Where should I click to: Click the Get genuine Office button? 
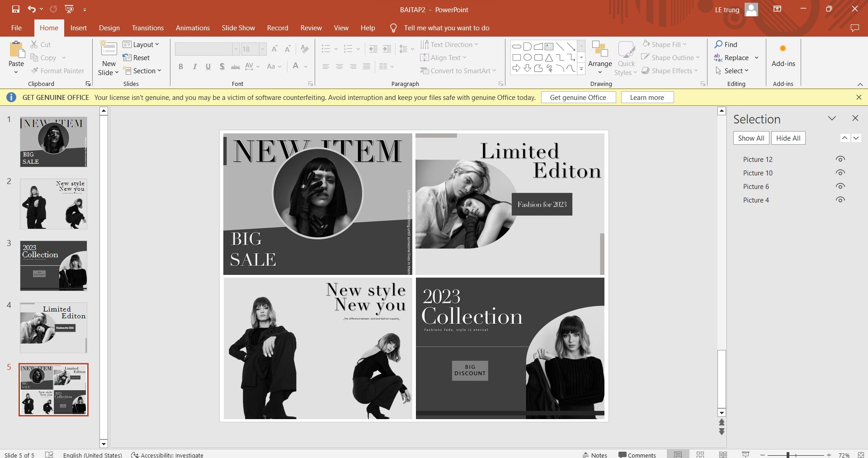[578, 97]
